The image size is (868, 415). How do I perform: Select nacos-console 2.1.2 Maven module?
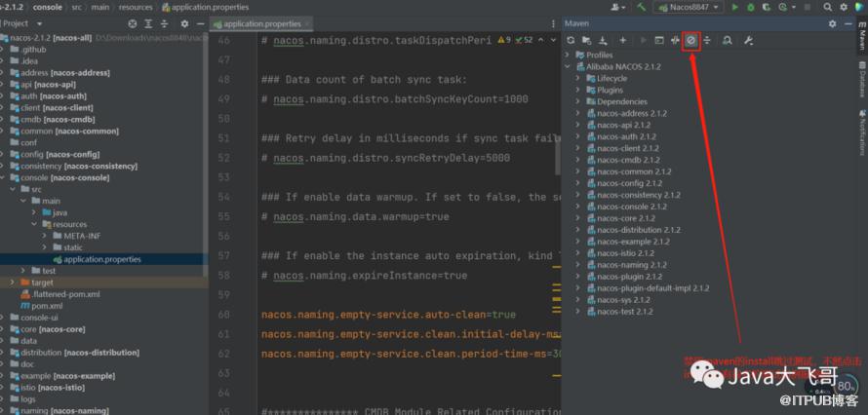pos(631,207)
